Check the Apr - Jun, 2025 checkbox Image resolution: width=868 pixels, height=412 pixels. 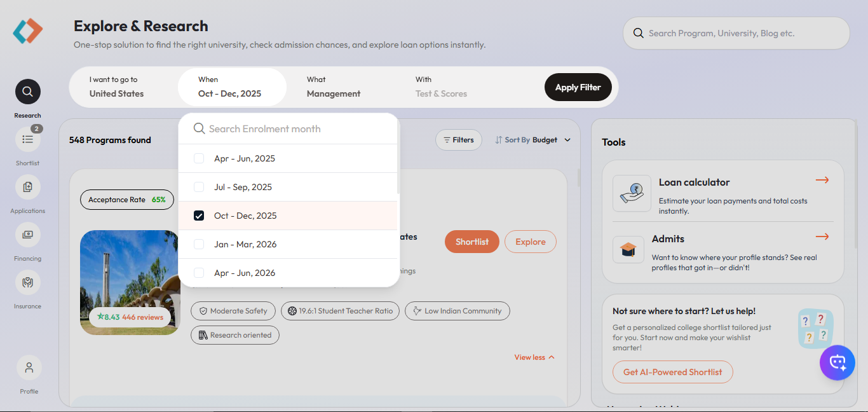pyautogui.click(x=199, y=158)
